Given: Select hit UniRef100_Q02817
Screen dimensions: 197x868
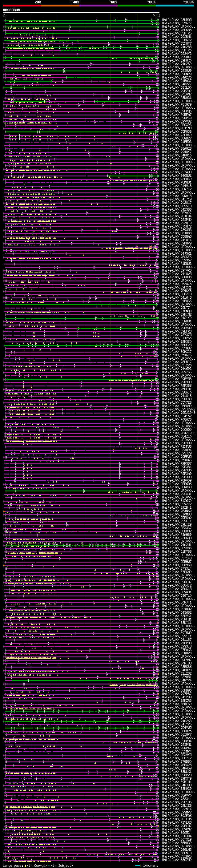Looking at the screenshot, I should [177, 203].
